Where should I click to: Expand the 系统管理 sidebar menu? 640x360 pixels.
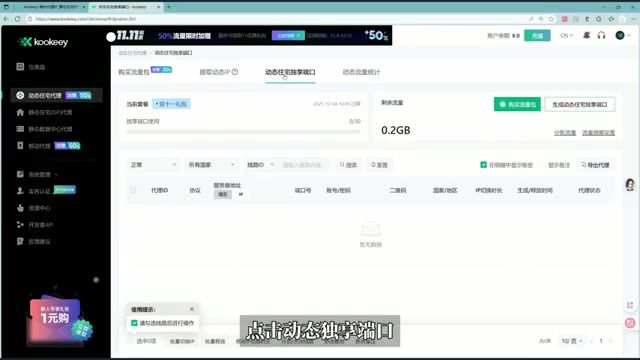(37, 174)
